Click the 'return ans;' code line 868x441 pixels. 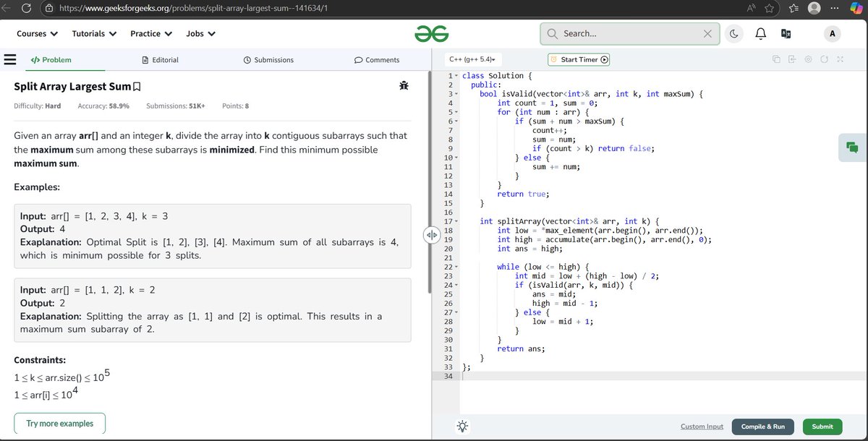pyautogui.click(x=522, y=348)
